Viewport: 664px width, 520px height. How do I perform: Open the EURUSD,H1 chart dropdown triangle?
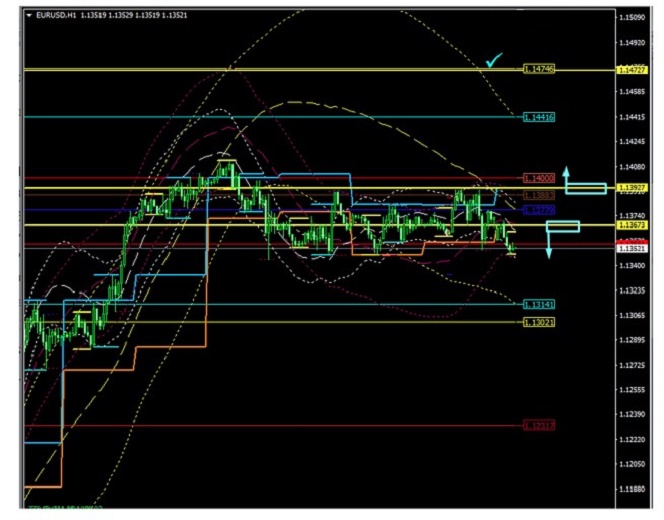(28, 15)
